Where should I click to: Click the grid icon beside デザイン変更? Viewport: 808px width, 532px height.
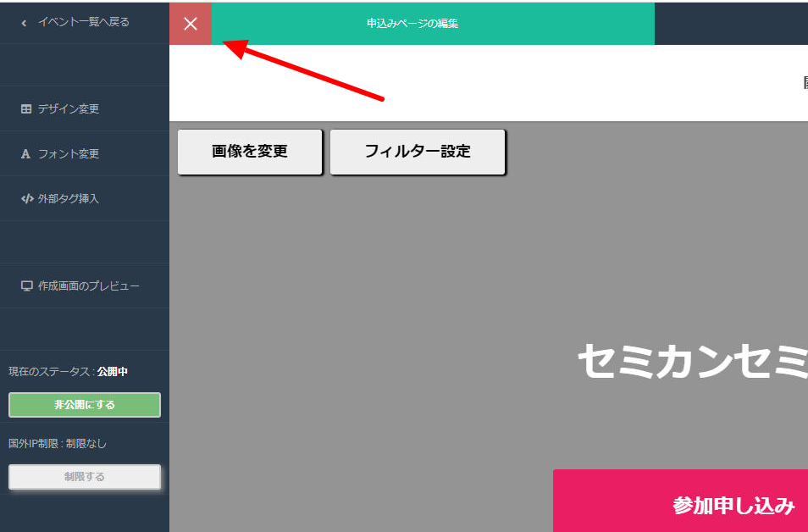pyautogui.click(x=26, y=109)
